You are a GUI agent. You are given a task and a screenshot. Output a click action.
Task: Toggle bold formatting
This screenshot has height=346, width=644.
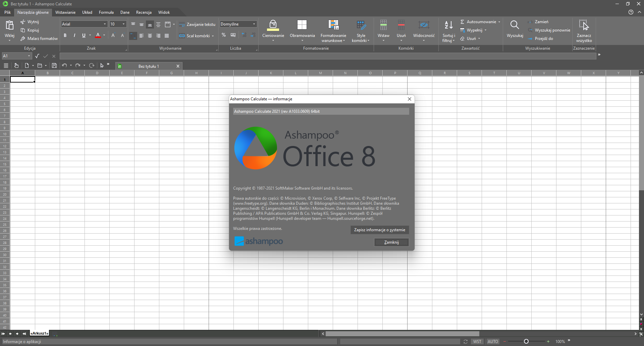(x=65, y=36)
